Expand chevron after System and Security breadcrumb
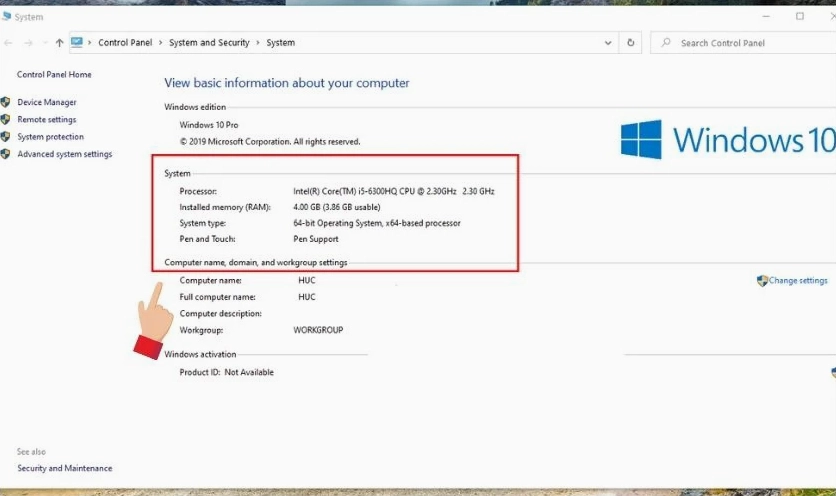836x496 pixels. coord(258,43)
